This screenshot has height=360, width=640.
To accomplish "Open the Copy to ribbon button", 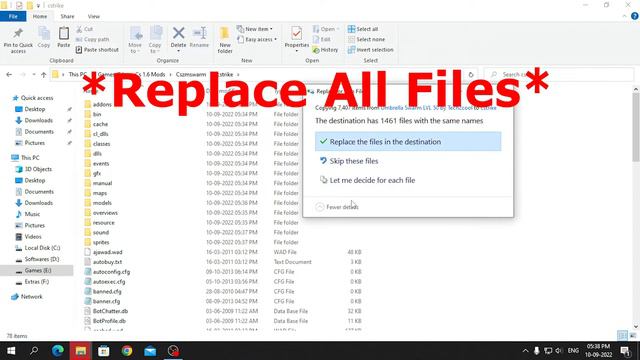I will click(x=155, y=40).
